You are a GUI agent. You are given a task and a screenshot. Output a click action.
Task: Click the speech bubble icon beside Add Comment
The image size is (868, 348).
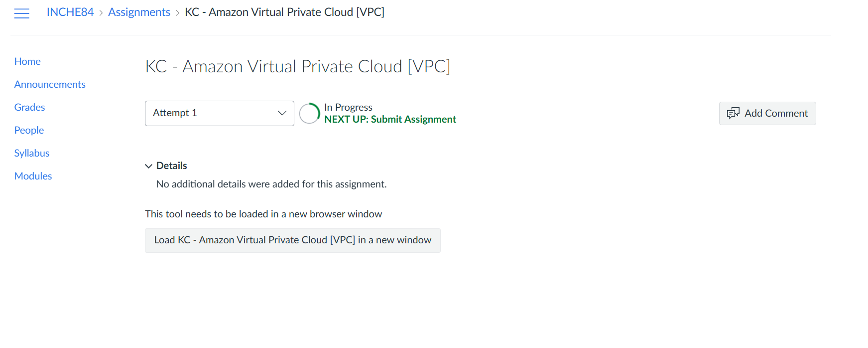733,113
